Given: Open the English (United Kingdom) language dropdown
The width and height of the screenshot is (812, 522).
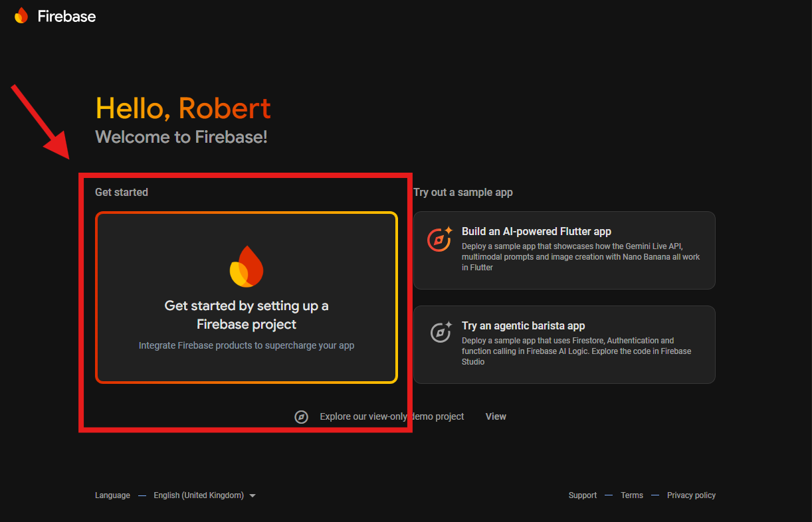Looking at the screenshot, I should coord(205,495).
